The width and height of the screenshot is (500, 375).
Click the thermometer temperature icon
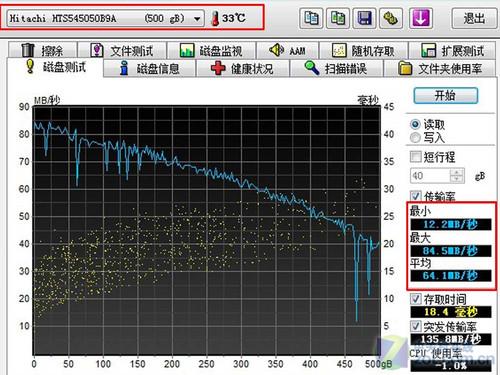pos(215,18)
